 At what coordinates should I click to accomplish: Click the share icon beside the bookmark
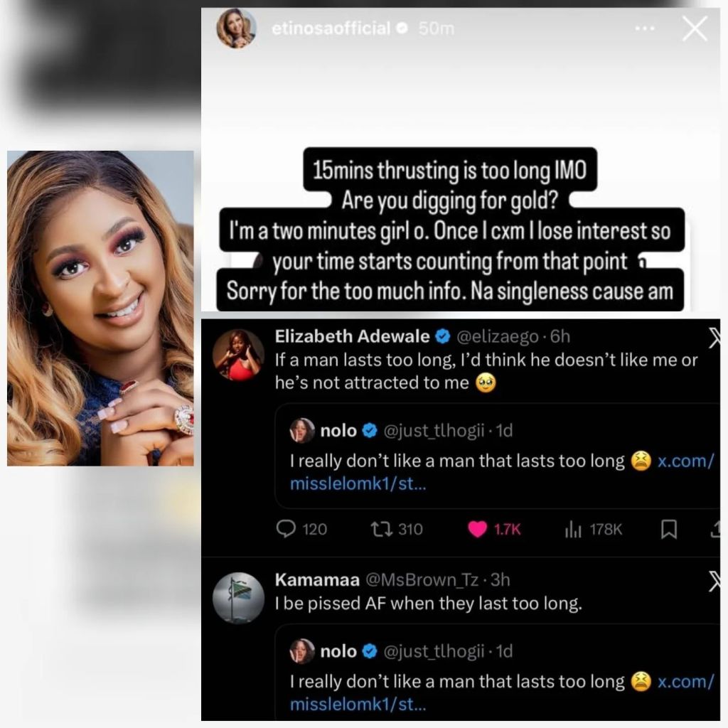click(x=715, y=529)
